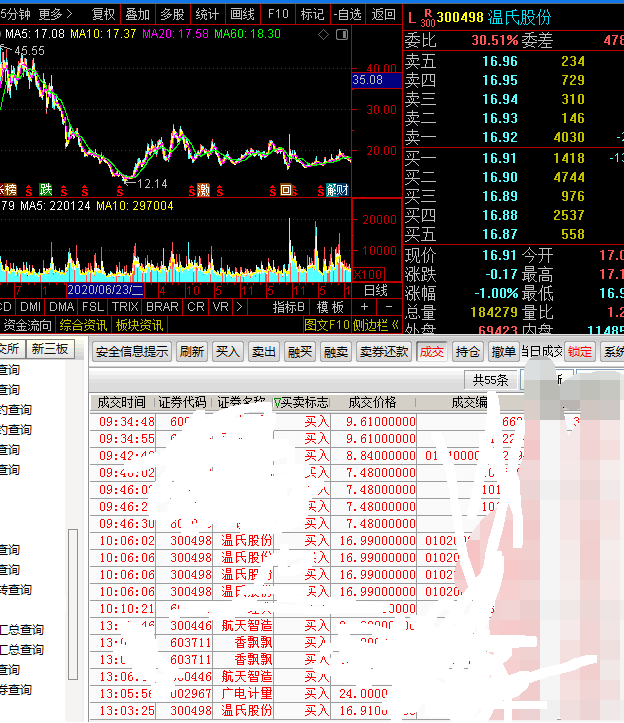Click the 成交 deals button
624x723 pixels.
click(431, 352)
